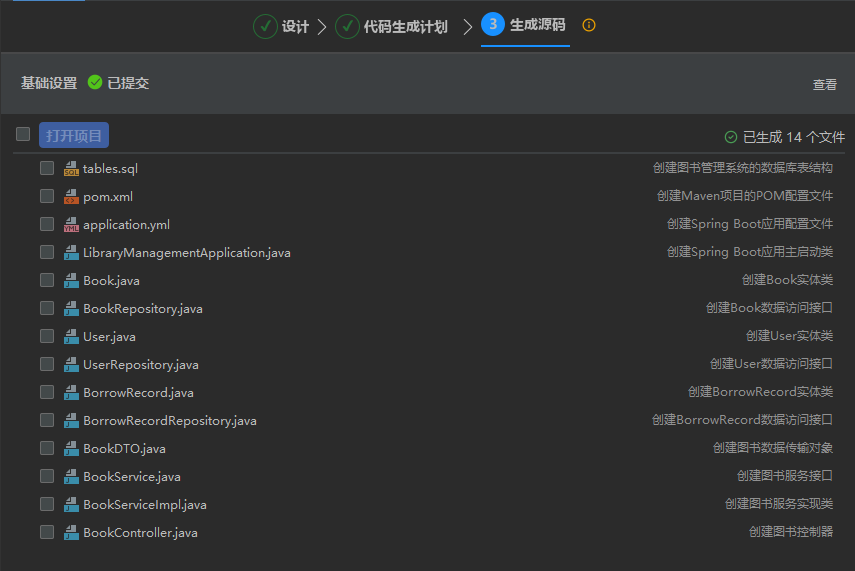Open the BorrowRecordRepository.java file entry

169,421
